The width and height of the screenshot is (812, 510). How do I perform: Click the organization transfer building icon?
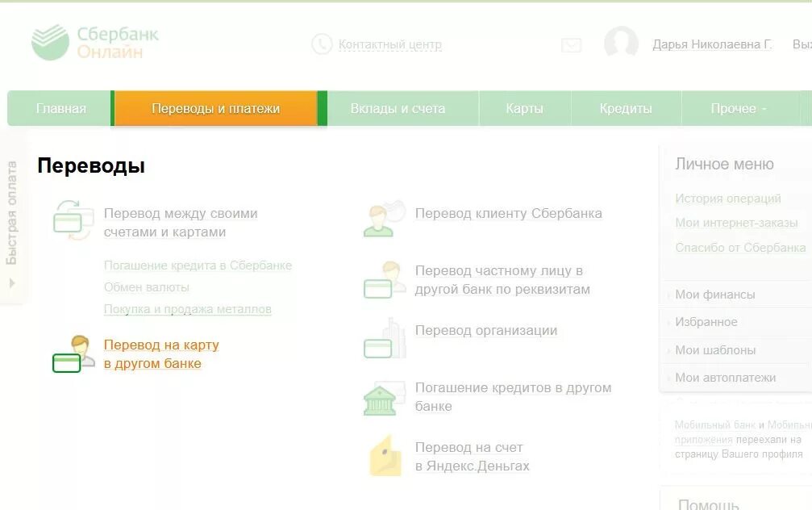(x=385, y=338)
